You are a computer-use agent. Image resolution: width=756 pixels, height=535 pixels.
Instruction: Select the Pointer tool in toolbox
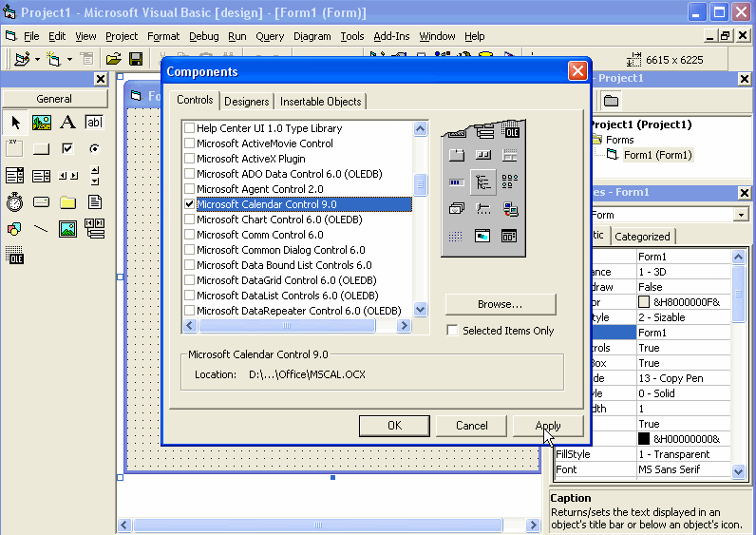coord(15,123)
